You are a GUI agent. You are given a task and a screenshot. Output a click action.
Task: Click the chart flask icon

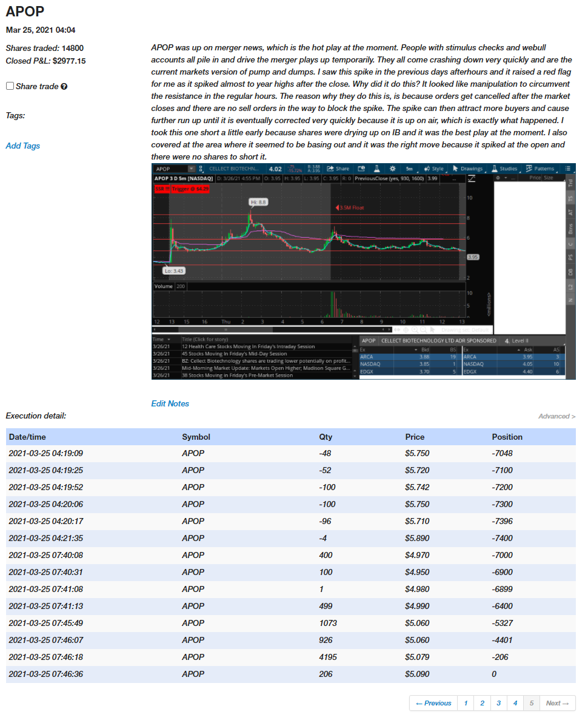click(376, 169)
